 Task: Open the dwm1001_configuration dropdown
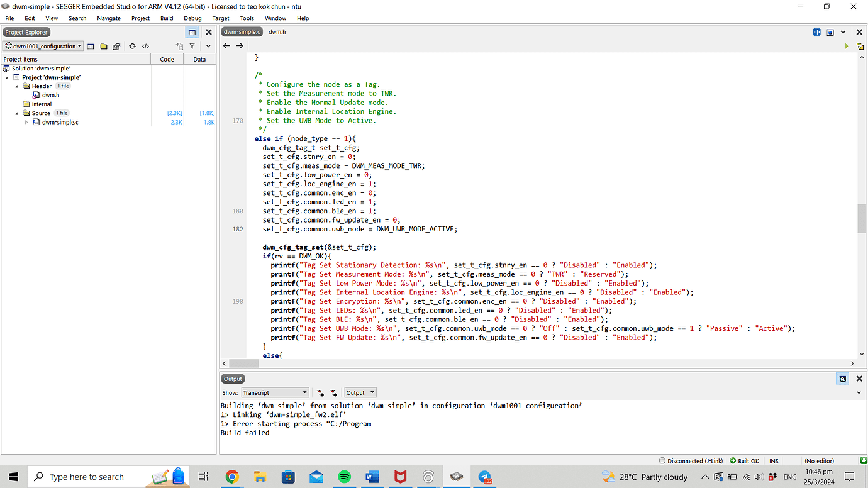tap(43, 46)
